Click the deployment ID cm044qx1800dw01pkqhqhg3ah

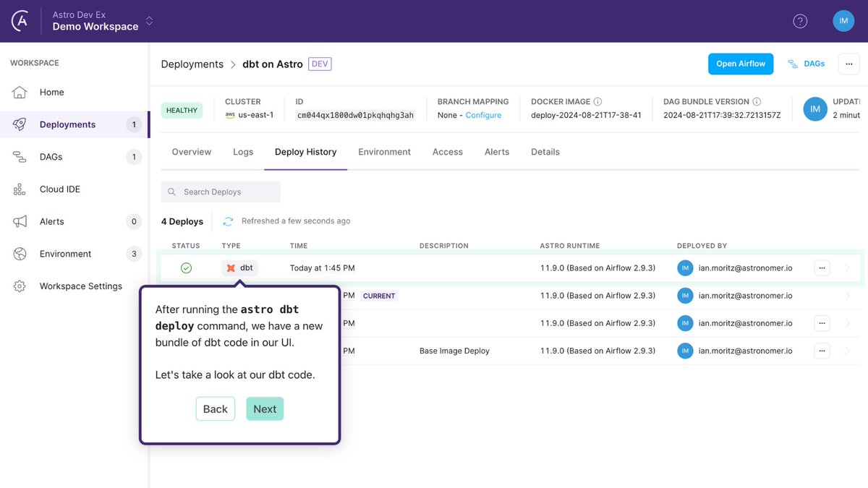[356, 116]
